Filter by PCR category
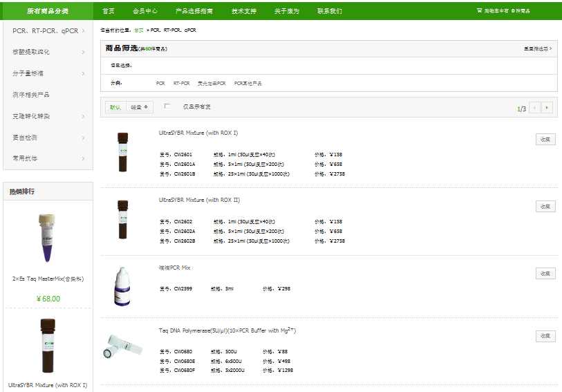The height and width of the screenshot is (392, 562). (x=160, y=83)
